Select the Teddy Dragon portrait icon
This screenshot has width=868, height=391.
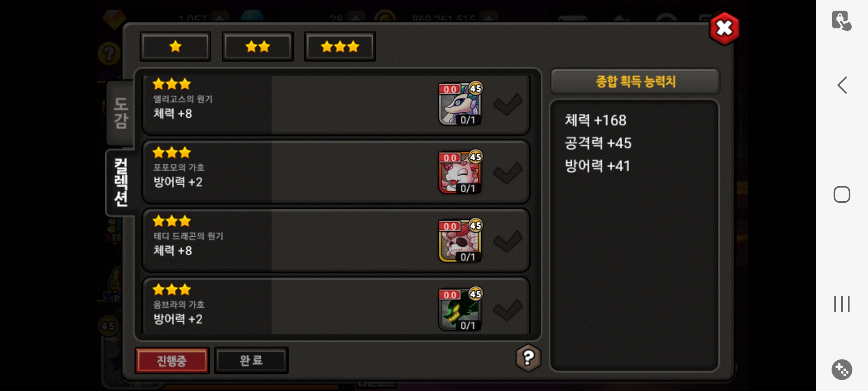coord(460,241)
